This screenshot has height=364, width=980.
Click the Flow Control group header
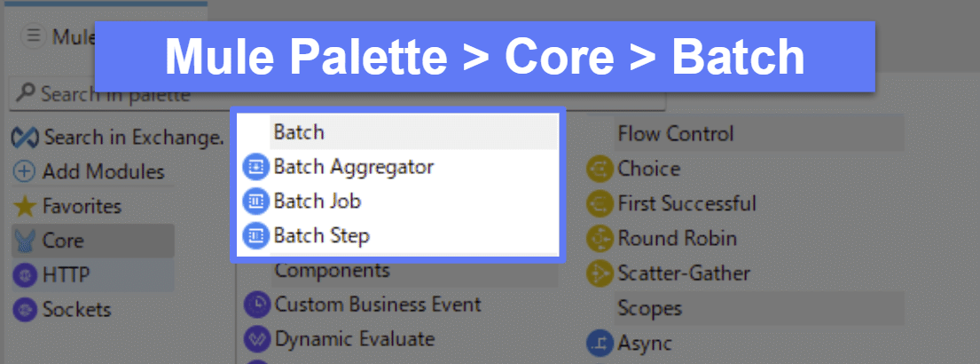point(676,134)
